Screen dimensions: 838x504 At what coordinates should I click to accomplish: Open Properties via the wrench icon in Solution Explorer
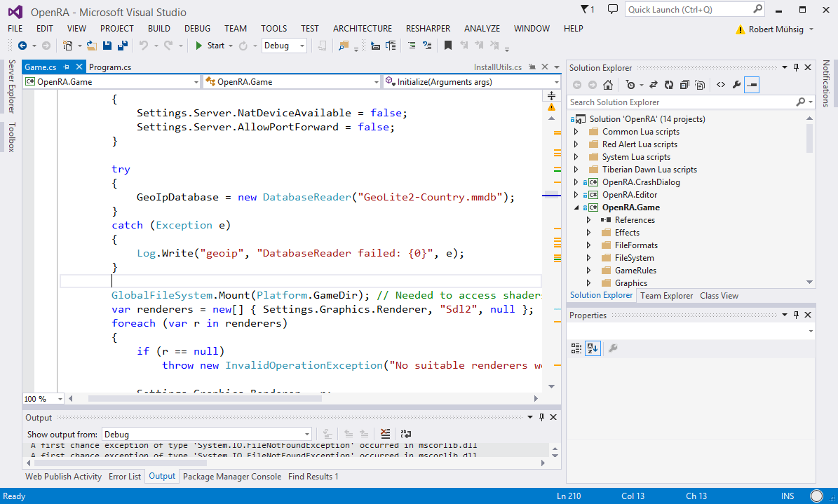pos(736,85)
